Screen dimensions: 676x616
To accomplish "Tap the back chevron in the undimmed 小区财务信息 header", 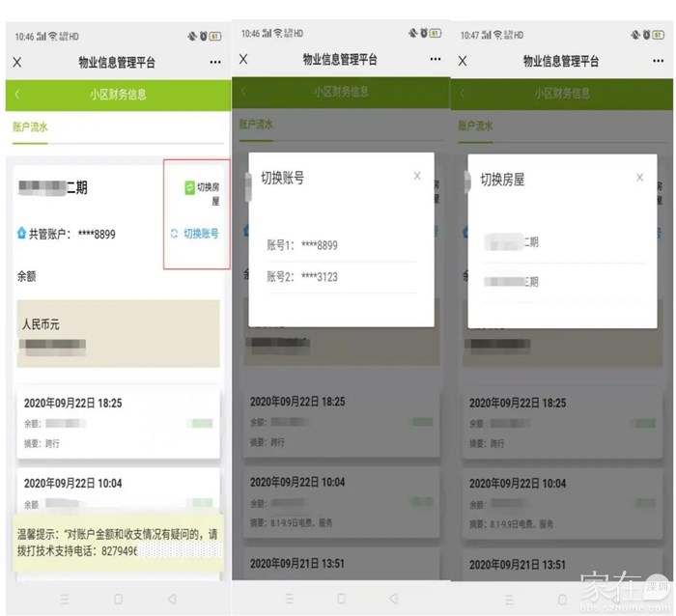I will (17, 95).
